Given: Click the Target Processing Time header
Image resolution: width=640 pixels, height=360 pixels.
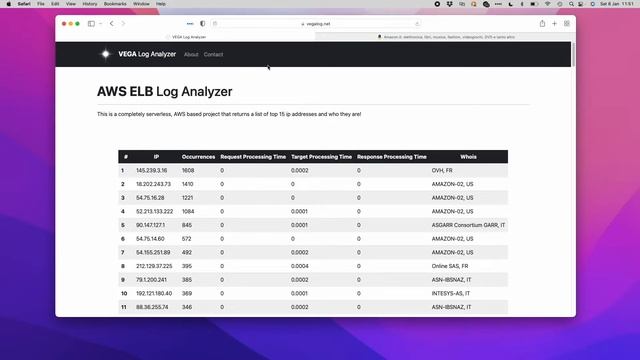Looking at the screenshot, I should point(321,157).
